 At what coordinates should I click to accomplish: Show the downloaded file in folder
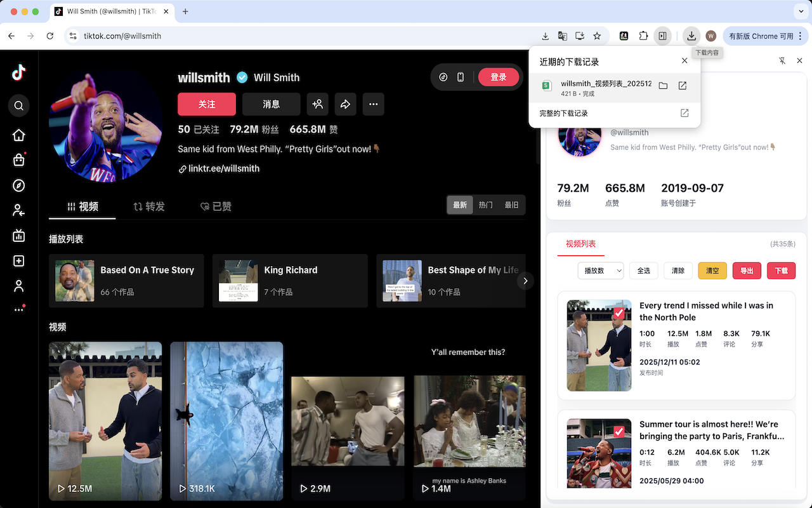coord(663,86)
